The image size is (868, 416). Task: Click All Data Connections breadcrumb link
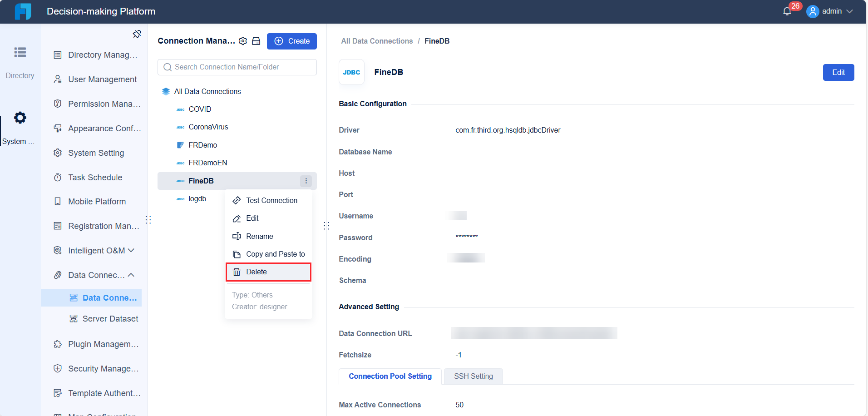tap(377, 41)
